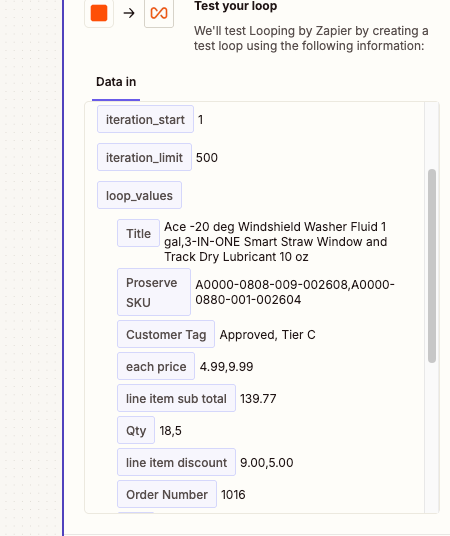
Task: Click the iteration_limit field label
Action: pyautogui.click(x=144, y=157)
